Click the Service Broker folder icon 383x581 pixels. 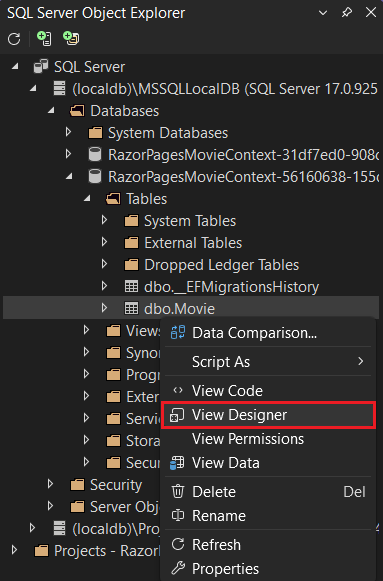pos(113,419)
